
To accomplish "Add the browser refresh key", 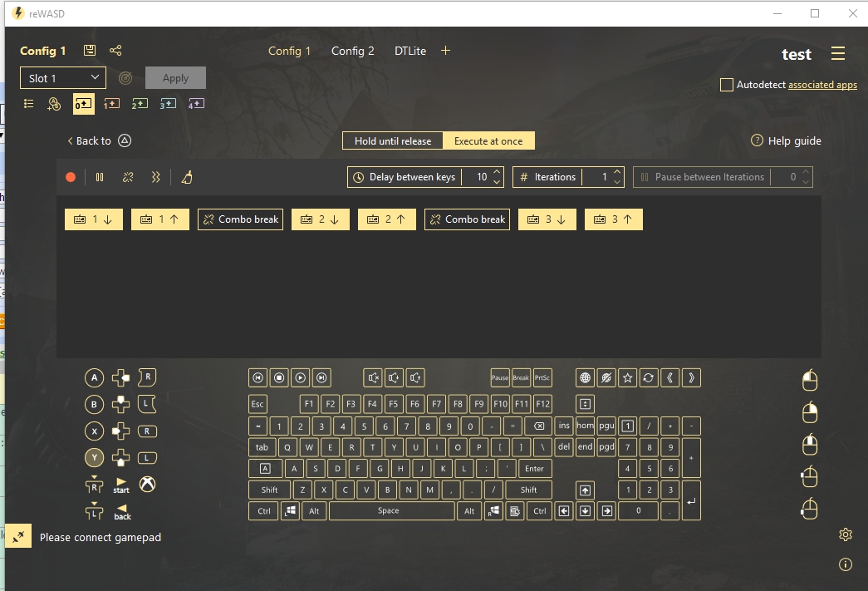I will [648, 377].
